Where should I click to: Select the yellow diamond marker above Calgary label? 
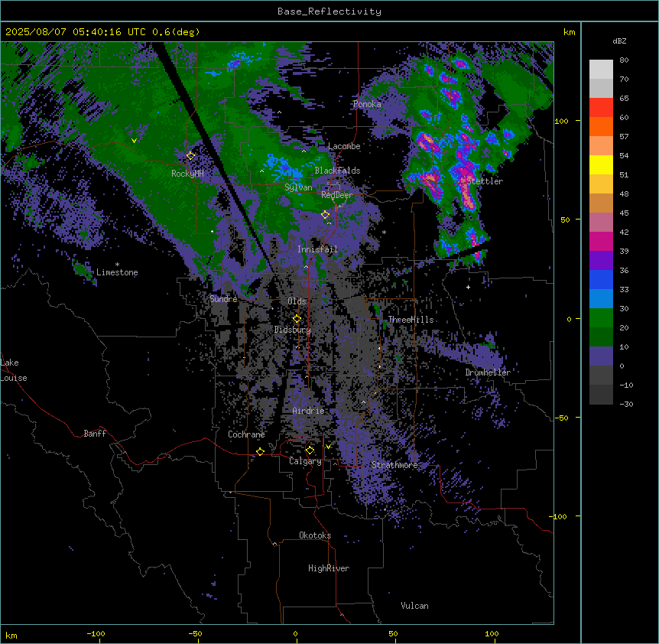[x=310, y=450]
